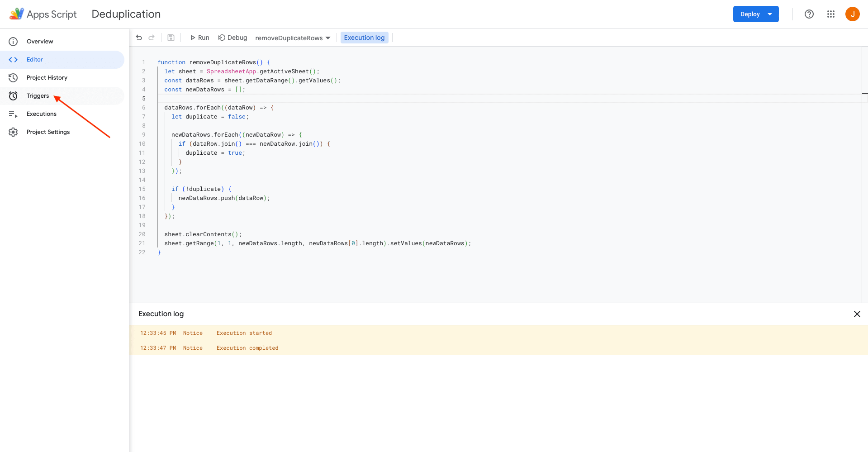Run the selected function

(199, 38)
